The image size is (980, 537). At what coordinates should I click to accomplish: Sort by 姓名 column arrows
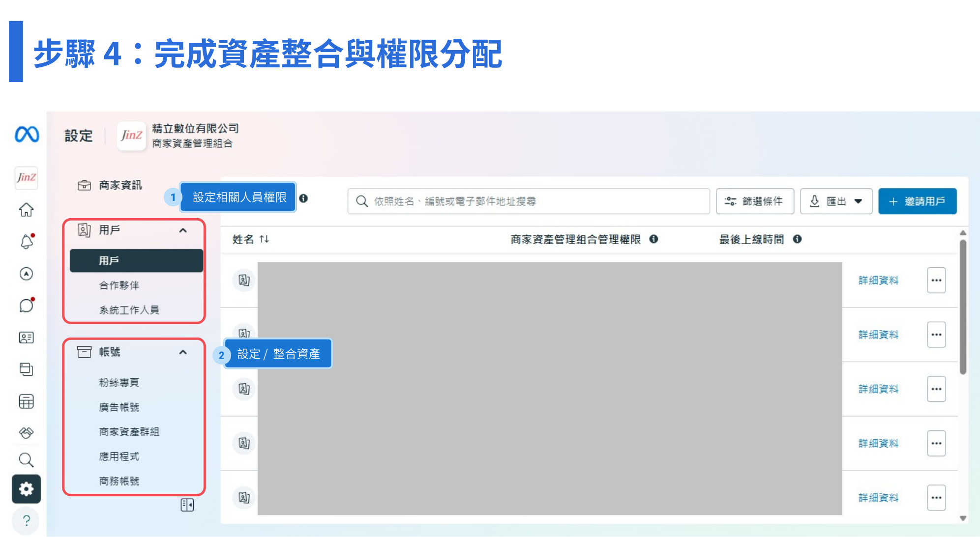pos(264,239)
